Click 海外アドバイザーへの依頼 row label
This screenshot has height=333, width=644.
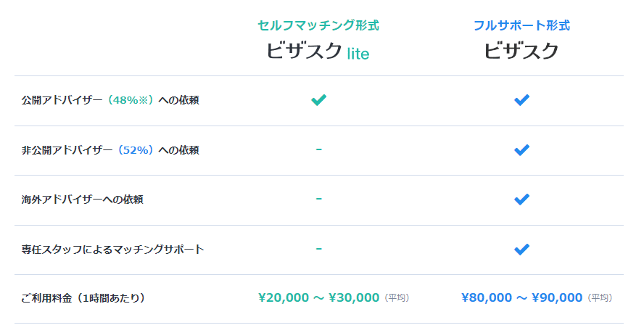(x=82, y=200)
